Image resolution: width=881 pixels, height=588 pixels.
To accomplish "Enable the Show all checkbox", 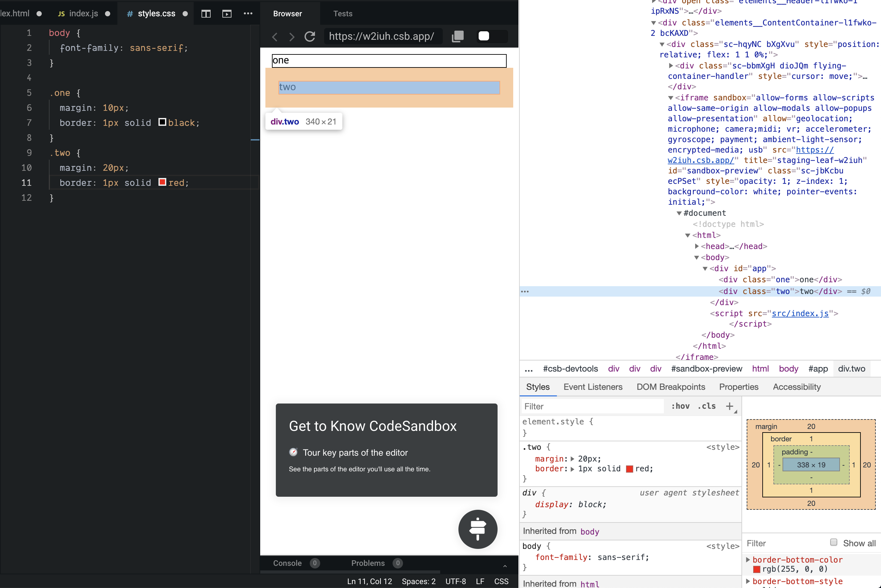I will click(x=833, y=542).
